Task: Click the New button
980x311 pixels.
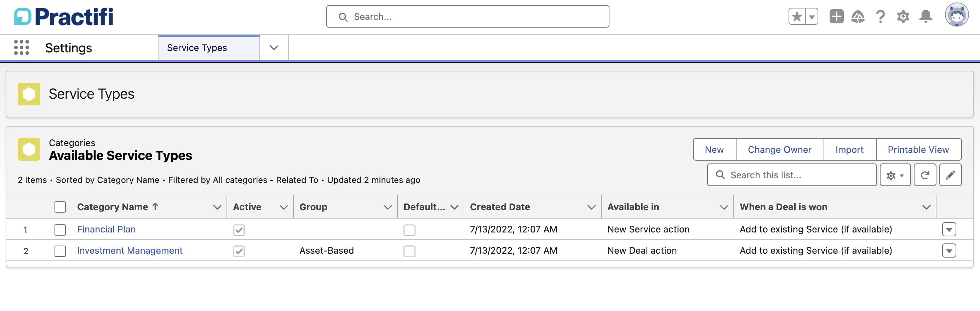Action: pyautogui.click(x=714, y=149)
